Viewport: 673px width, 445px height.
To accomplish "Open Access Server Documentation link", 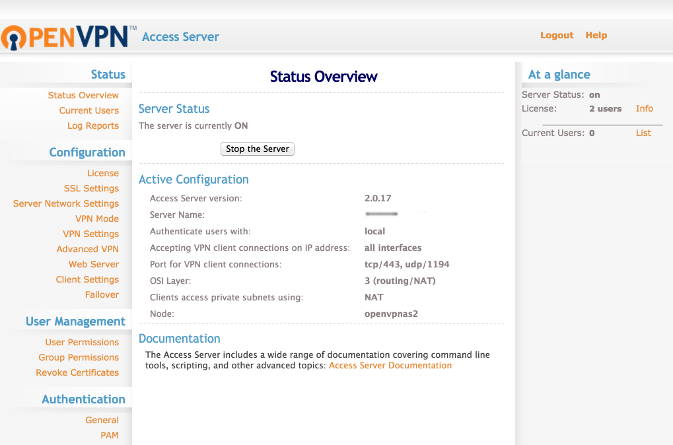I will click(390, 366).
